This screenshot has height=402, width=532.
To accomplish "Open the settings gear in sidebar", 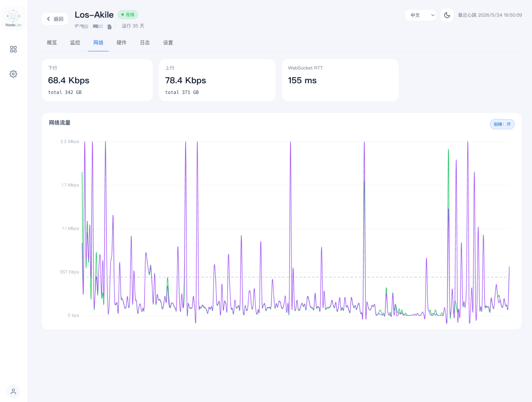I will 14,74.
